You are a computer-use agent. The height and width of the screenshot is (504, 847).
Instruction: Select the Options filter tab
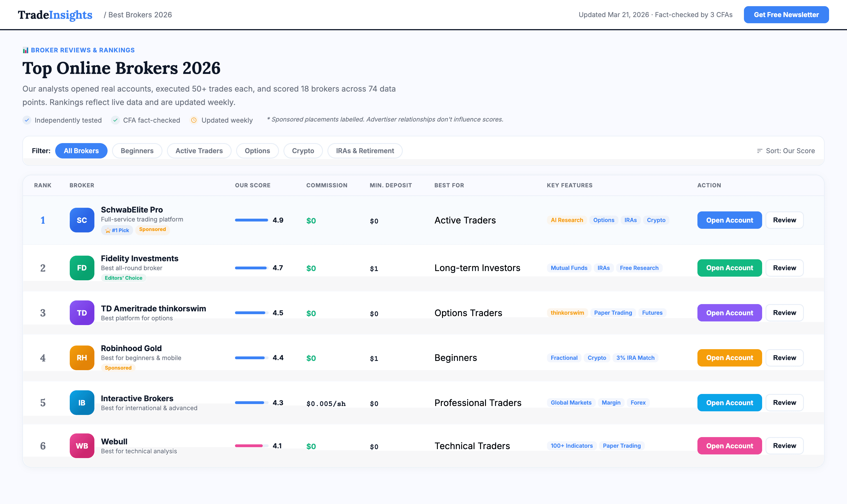(257, 150)
